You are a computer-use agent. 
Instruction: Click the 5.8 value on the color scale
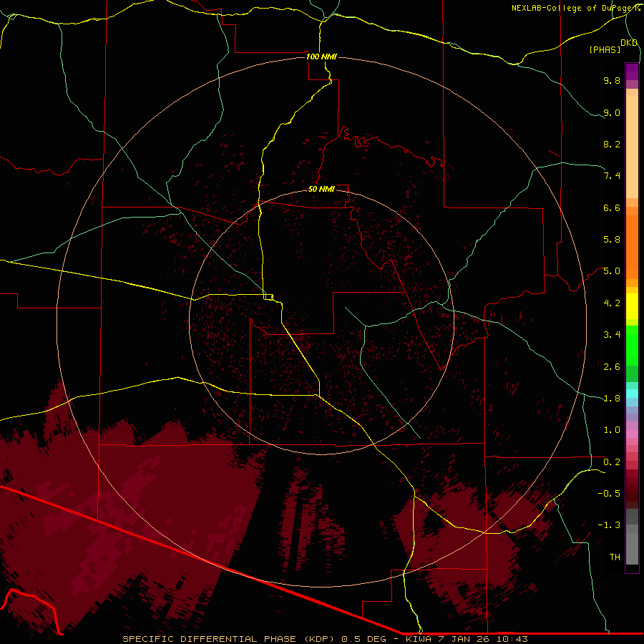pos(612,240)
